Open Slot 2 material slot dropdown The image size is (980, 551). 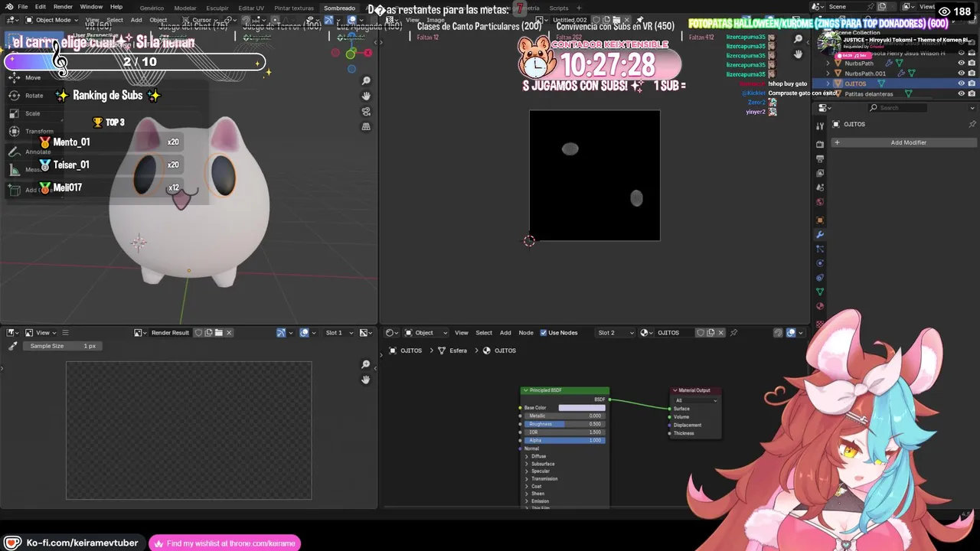pos(616,333)
